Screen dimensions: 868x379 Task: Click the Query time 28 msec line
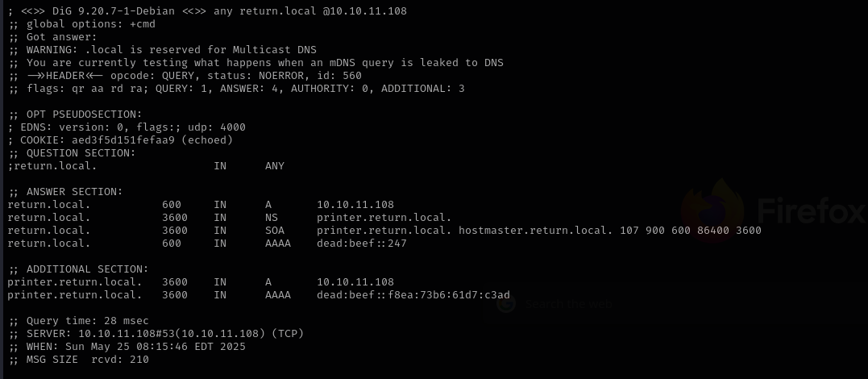(78, 320)
